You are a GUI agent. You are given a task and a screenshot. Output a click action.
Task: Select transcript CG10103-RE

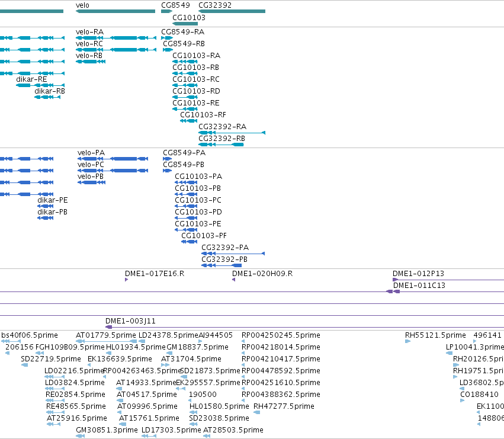click(x=185, y=110)
